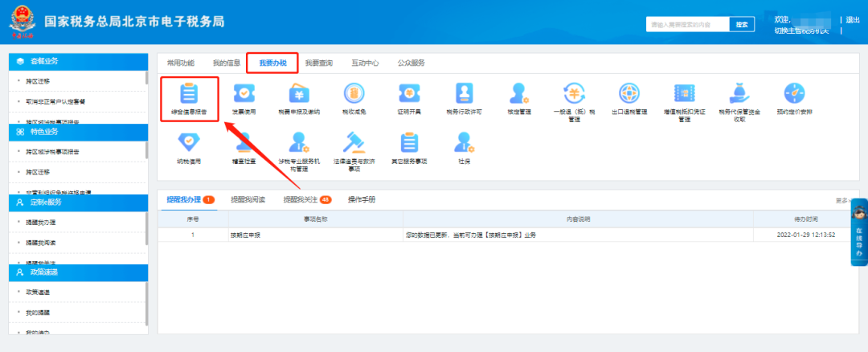The image size is (868, 352).
Task: Click the 在线导办 assistant widget
Action: coord(858,232)
